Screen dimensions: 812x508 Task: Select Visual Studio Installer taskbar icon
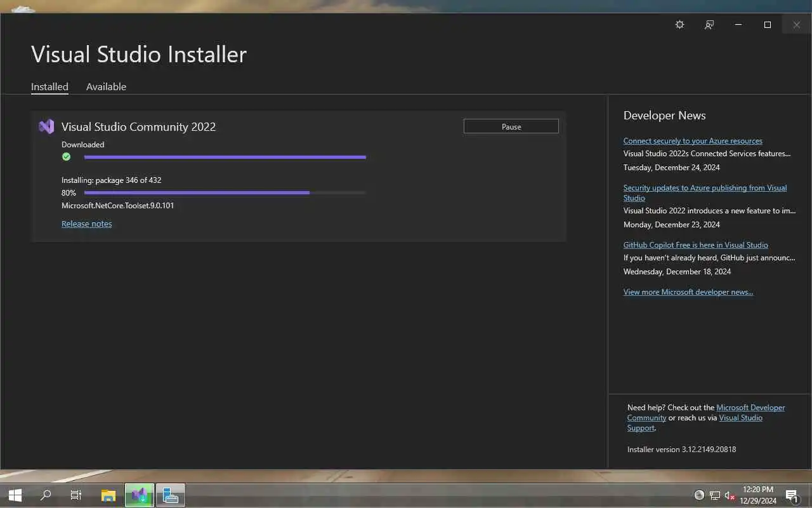tap(140, 495)
